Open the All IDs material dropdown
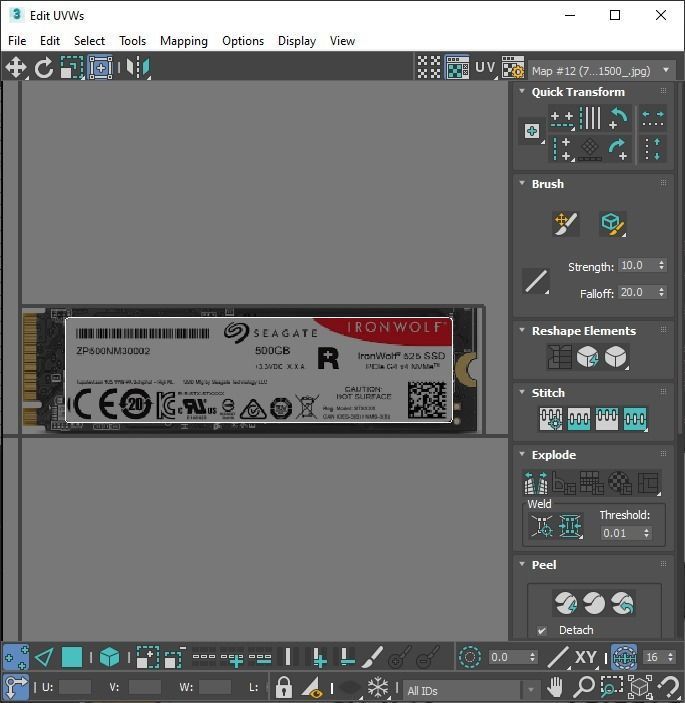This screenshot has height=703, width=685. pyautogui.click(x=471, y=690)
